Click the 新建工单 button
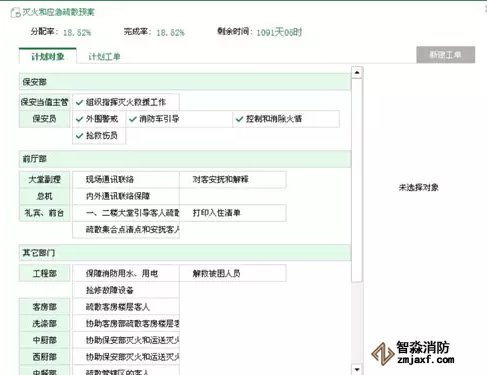This screenshot has height=375, width=487. pos(446,55)
